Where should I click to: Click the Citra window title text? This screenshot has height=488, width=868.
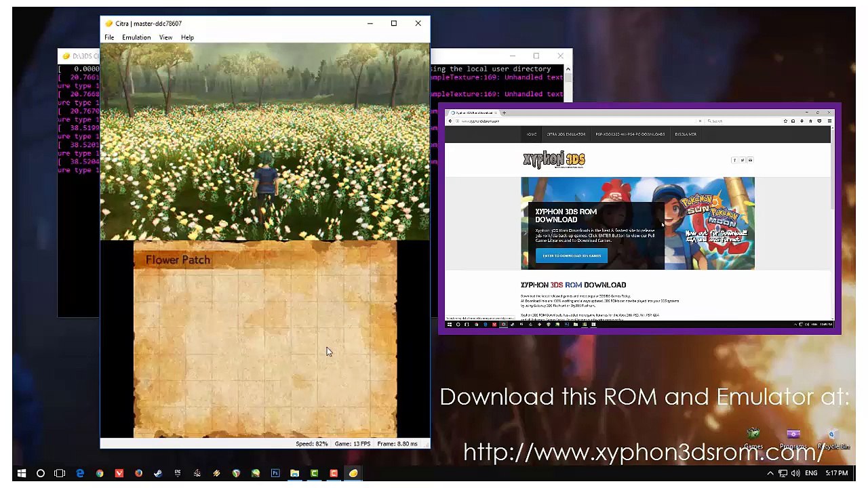(149, 23)
